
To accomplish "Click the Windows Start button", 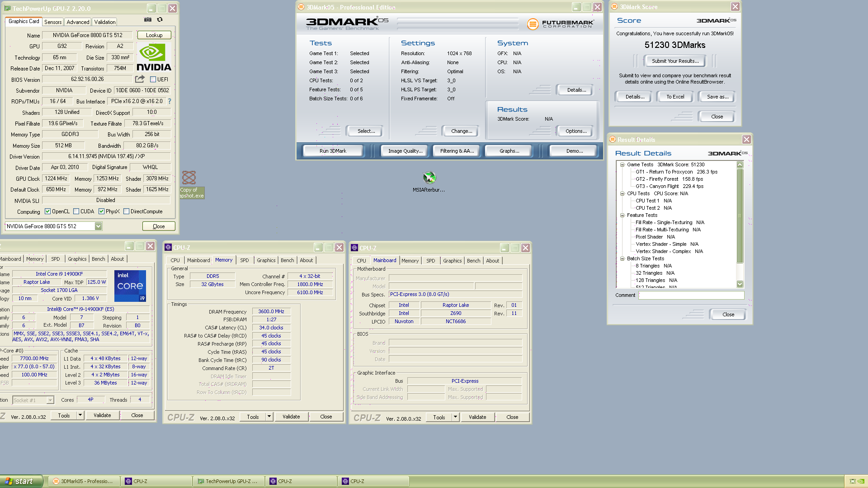I will [x=22, y=481].
